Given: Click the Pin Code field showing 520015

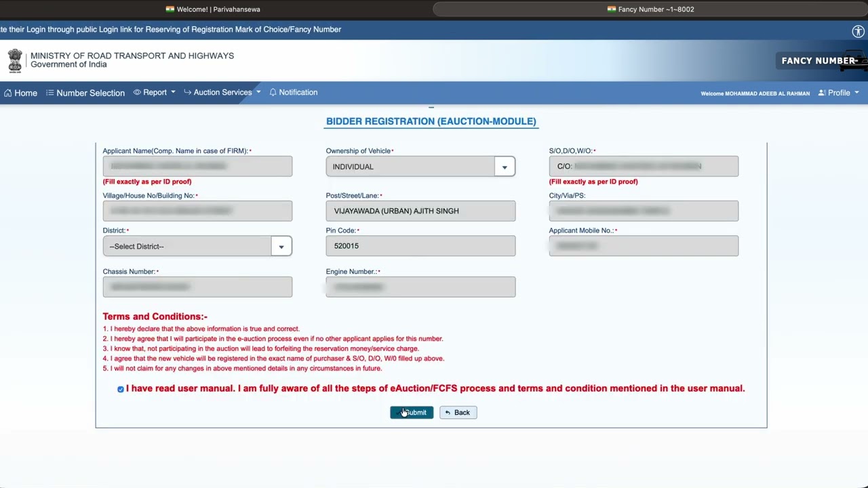Looking at the screenshot, I should 420,246.
